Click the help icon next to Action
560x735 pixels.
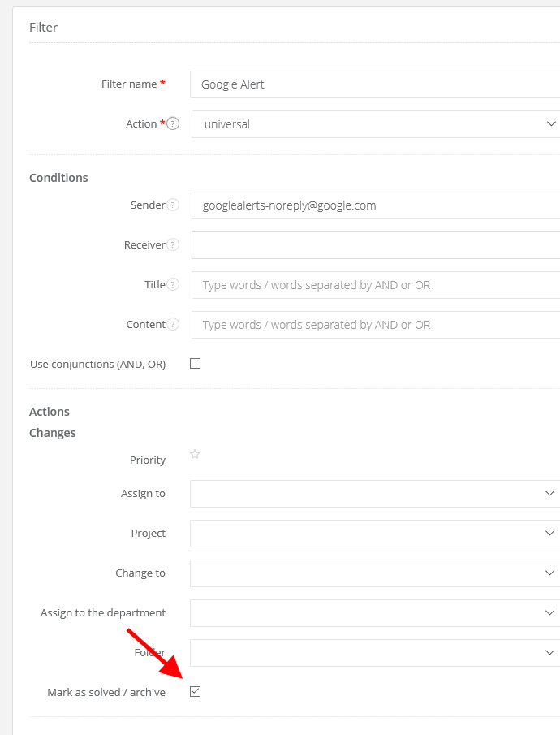click(x=173, y=124)
